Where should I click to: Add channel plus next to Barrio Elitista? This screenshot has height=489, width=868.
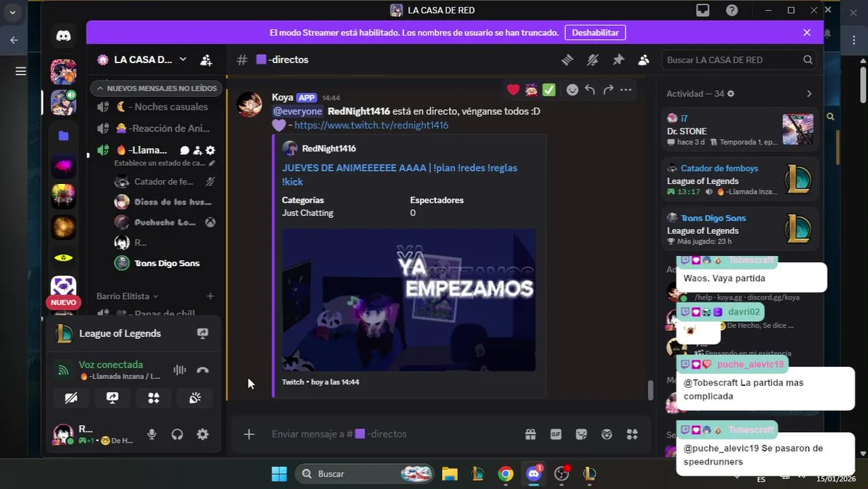pos(210,296)
